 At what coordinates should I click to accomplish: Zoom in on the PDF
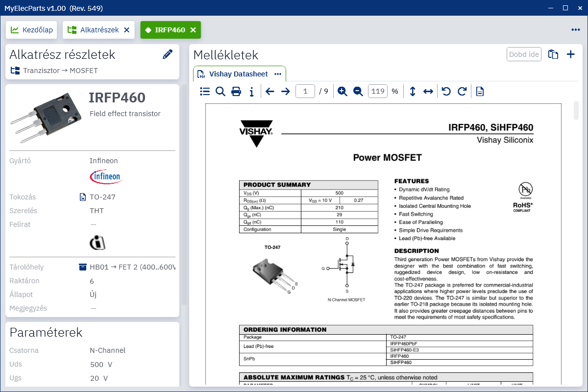coord(342,91)
